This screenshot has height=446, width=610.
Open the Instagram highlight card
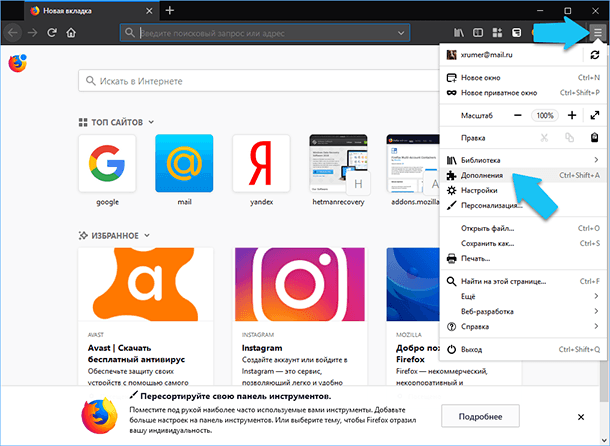[x=300, y=316]
